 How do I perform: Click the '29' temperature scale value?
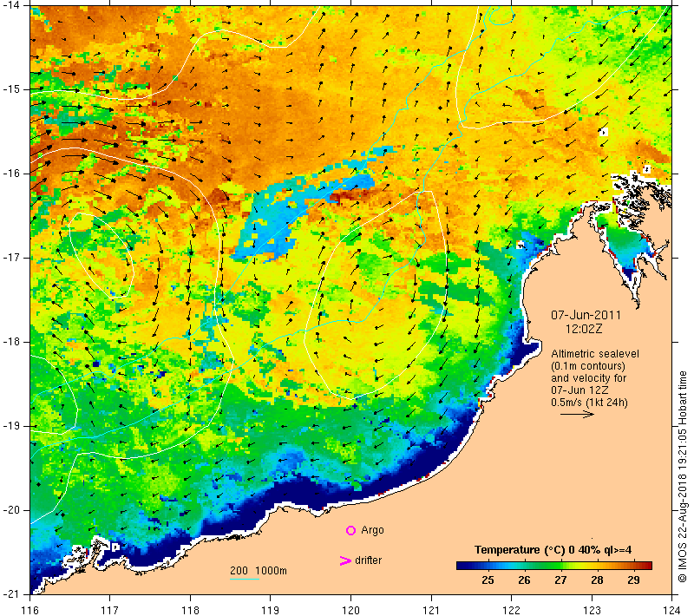click(633, 580)
